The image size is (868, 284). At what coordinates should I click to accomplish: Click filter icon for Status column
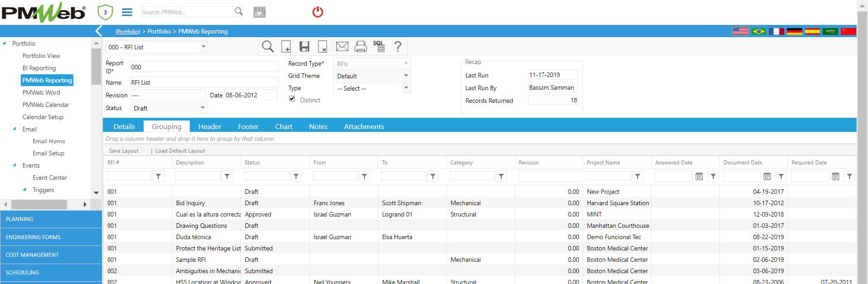296,176
